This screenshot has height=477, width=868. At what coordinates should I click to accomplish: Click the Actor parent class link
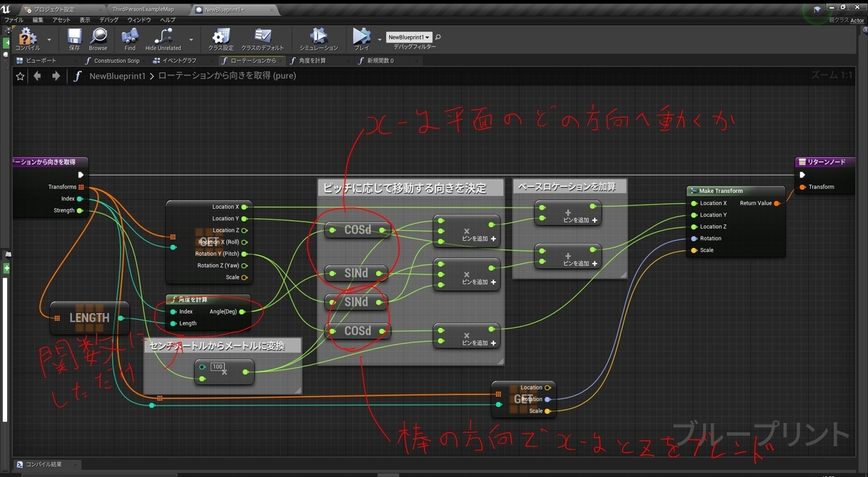pyautogui.click(x=857, y=20)
